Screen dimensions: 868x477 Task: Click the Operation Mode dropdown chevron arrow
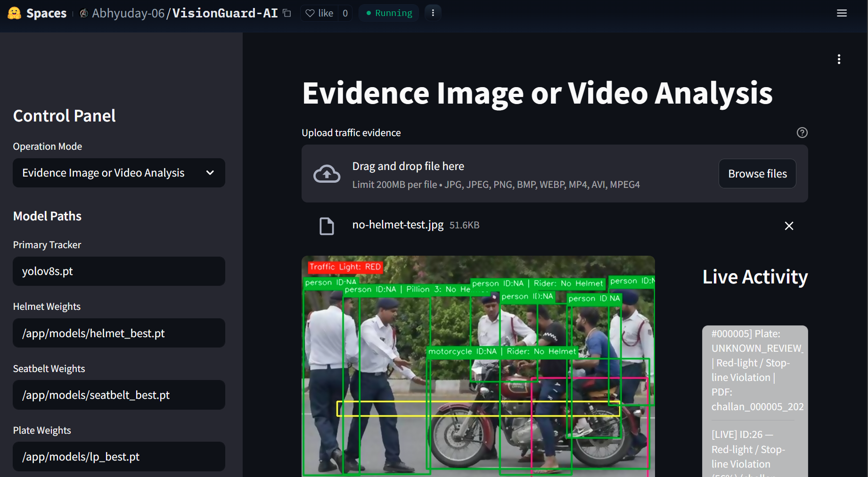tap(210, 173)
